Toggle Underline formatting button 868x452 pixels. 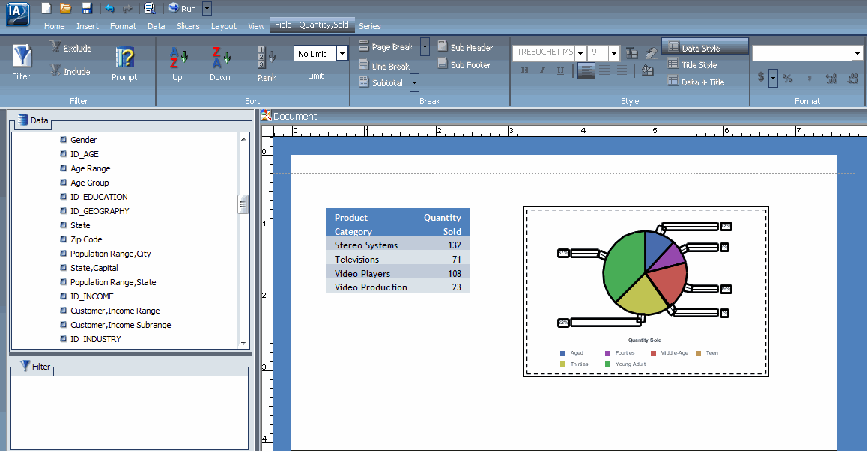click(x=560, y=70)
